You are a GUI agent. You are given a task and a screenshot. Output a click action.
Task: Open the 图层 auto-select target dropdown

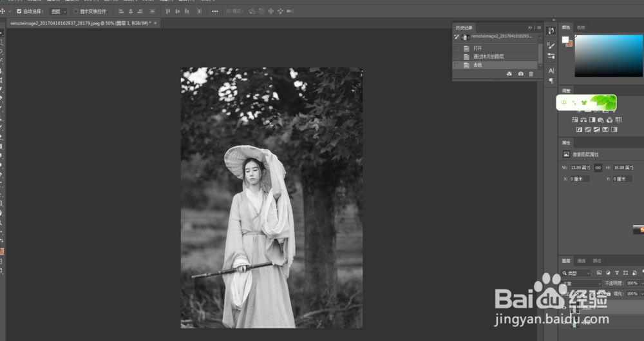58,12
